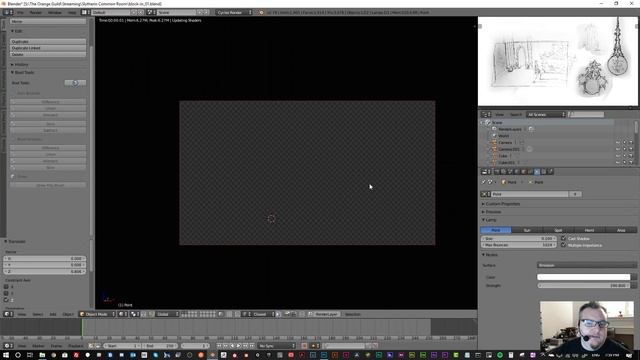
Task: Open the viewport shading selector icon
Action: tap(122, 314)
